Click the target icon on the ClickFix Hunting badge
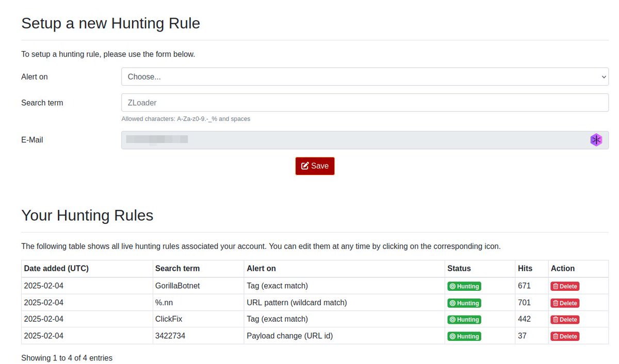Screen dimensions: 619x364 pyautogui.click(x=453, y=319)
